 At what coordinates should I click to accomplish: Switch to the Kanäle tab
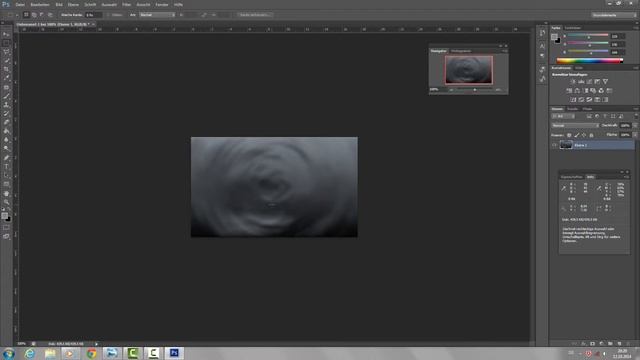coord(572,109)
